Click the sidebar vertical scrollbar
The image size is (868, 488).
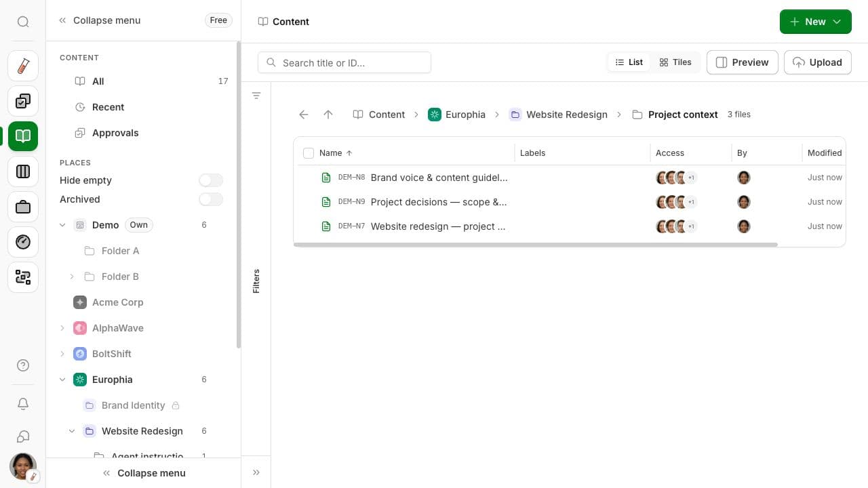239,195
